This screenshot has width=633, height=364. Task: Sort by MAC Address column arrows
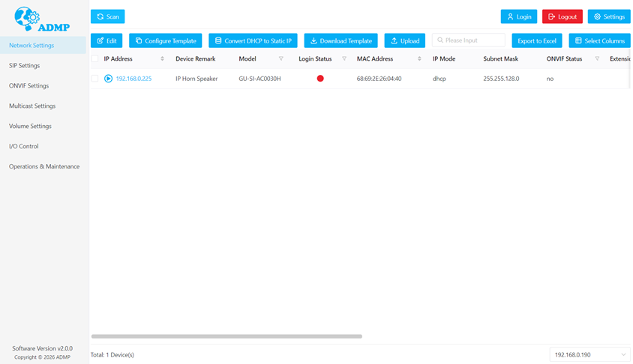419,59
